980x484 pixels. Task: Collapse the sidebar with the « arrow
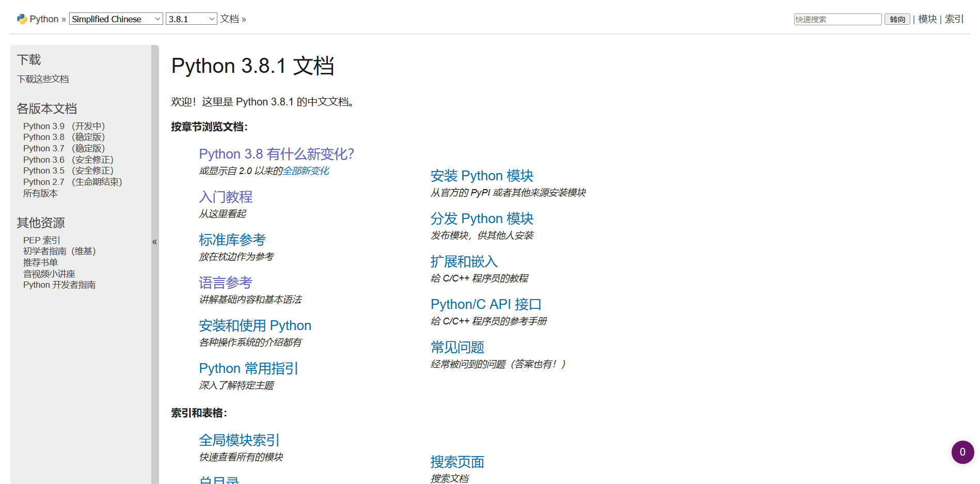tap(154, 242)
